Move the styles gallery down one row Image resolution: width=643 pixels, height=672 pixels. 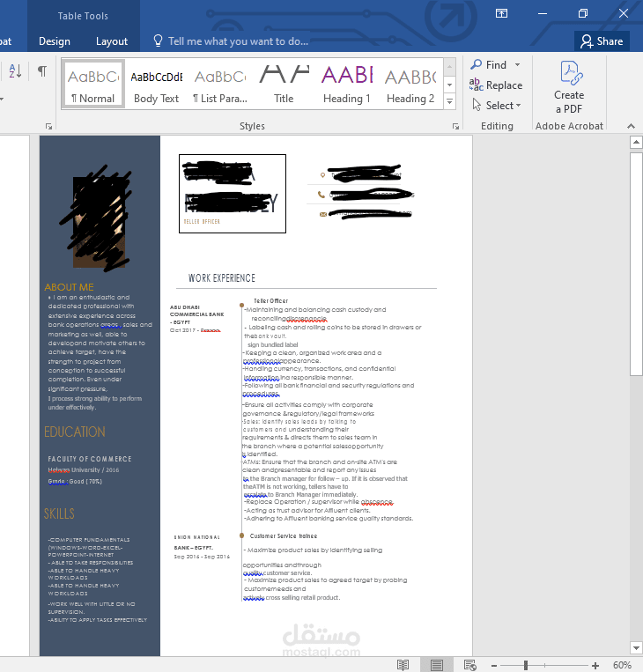449,85
